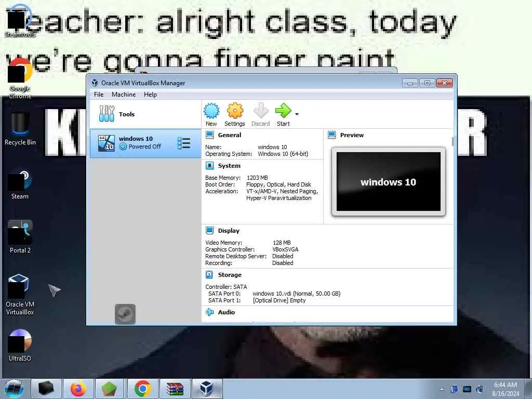This screenshot has height=399, width=532.
Task: Open the Help menu
Action: click(150, 95)
